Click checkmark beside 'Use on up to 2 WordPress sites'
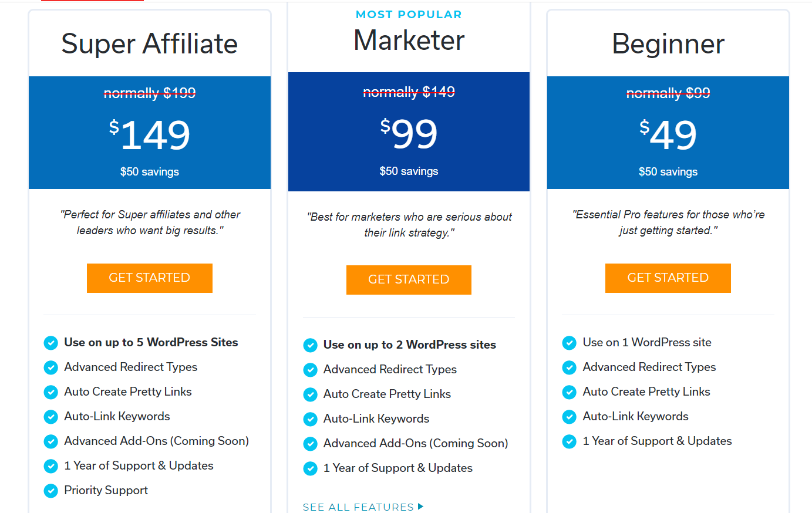The image size is (812, 513). 310,345
